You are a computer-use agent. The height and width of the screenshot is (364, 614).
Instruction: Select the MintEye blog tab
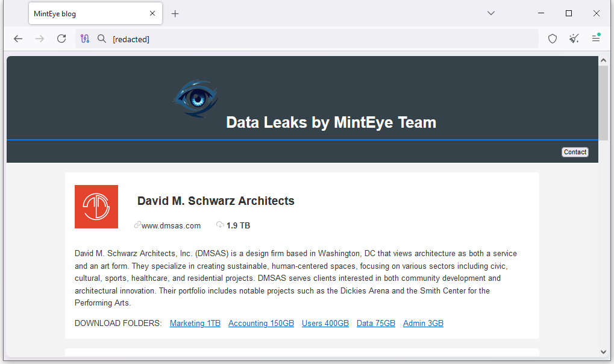[84, 13]
